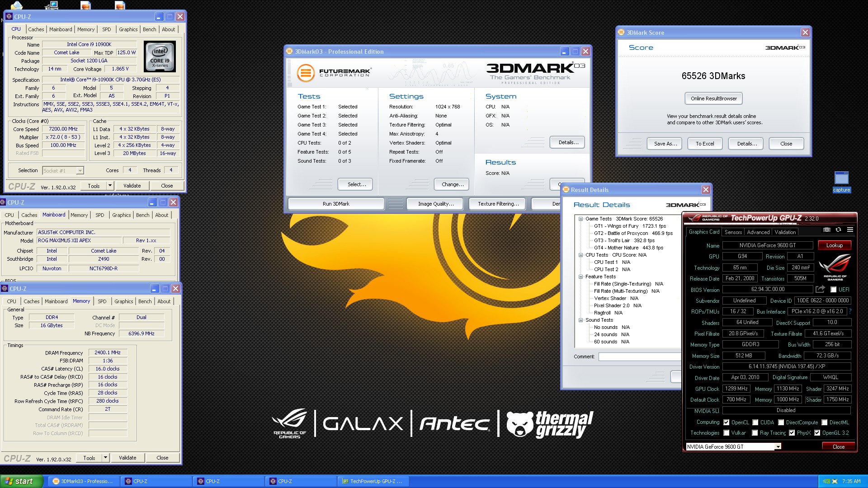Toggle the UEFI checkbox in GPU-Z
868x488 pixels.
[833, 290]
